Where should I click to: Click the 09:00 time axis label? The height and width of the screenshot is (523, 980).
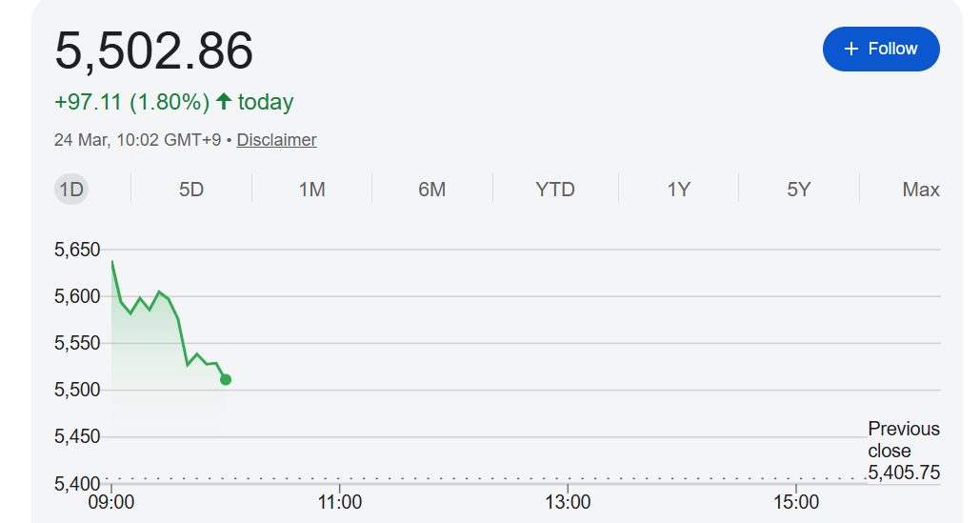click(x=111, y=502)
